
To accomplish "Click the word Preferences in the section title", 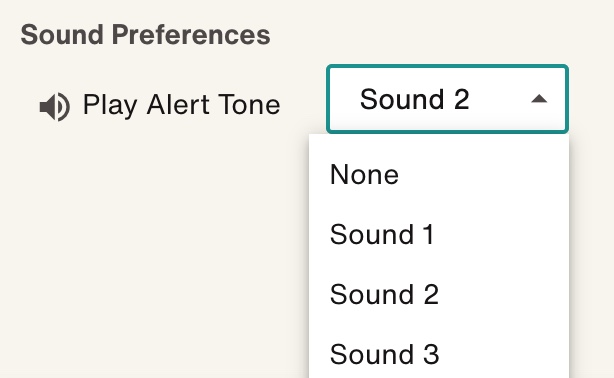I will (x=191, y=34).
